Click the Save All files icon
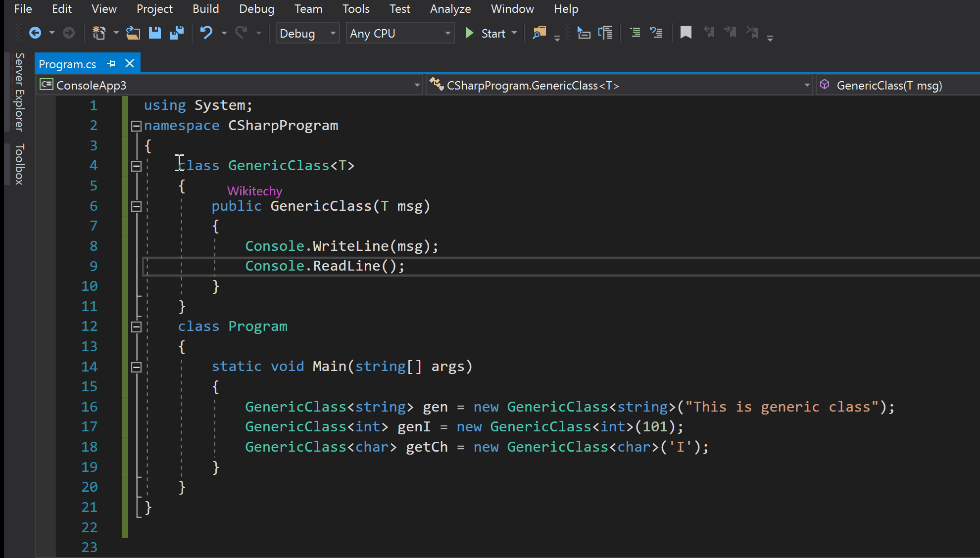The image size is (980, 558). click(x=177, y=32)
